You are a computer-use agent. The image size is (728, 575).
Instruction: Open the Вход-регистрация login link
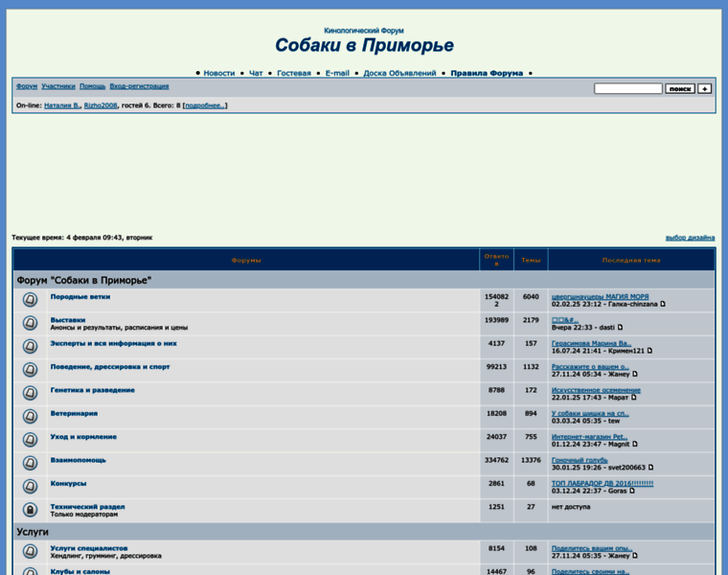point(141,86)
